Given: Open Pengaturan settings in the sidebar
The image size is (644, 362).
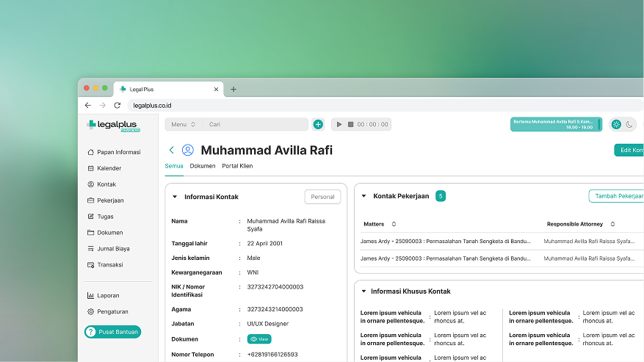Looking at the screenshot, I should (112, 311).
